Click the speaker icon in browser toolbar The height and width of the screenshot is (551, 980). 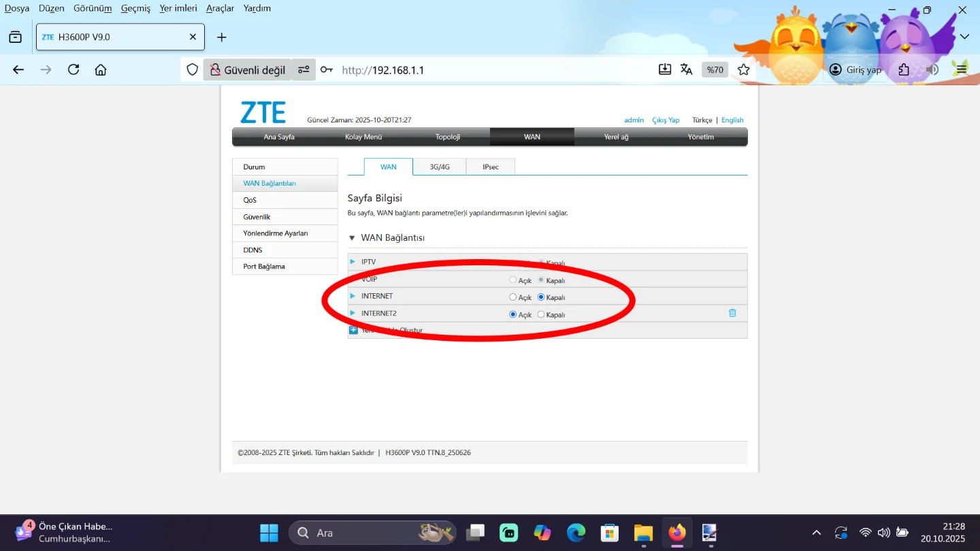[932, 69]
